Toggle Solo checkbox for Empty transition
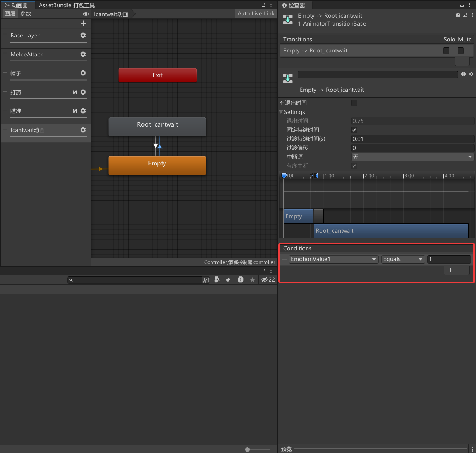This screenshot has width=476, height=453. (446, 51)
